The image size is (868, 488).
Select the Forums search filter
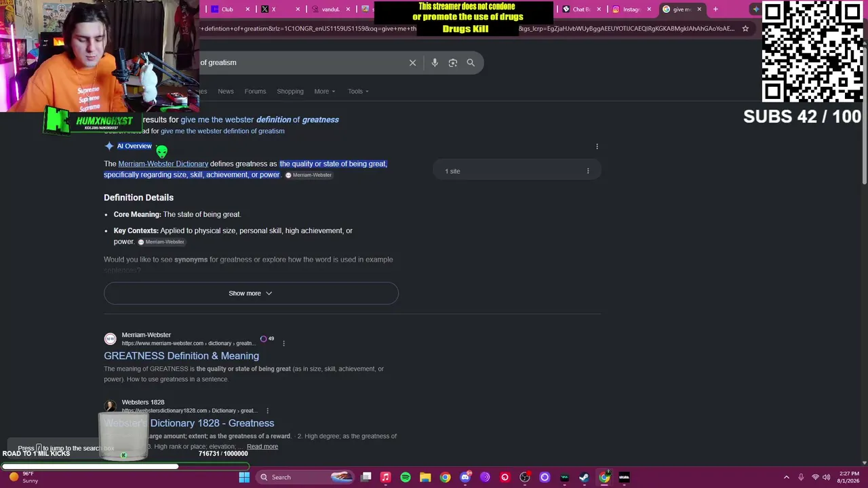[x=255, y=91]
